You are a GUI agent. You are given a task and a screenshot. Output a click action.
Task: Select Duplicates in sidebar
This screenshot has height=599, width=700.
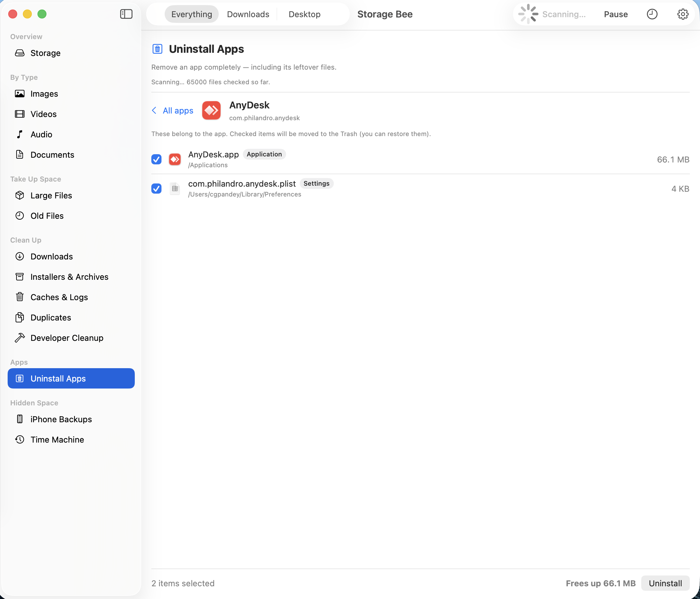click(x=71, y=317)
